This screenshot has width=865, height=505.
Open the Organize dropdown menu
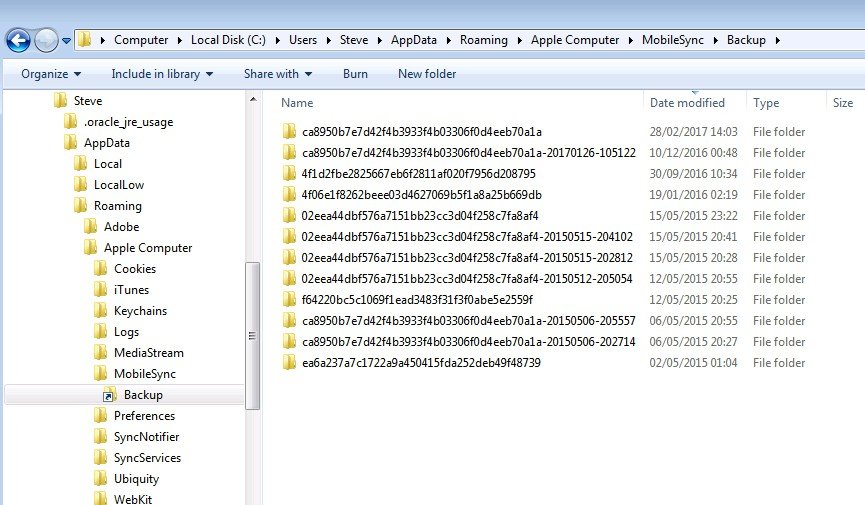click(x=51, y=74)
